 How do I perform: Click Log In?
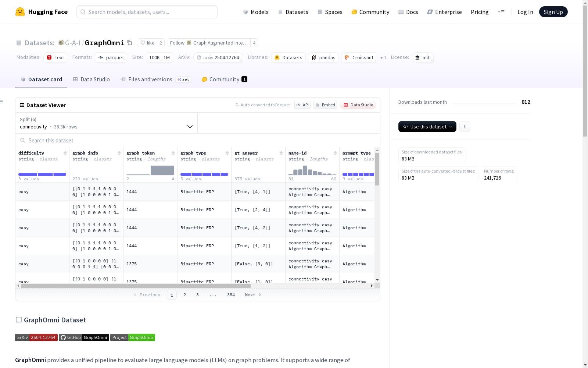click(525, 12)
